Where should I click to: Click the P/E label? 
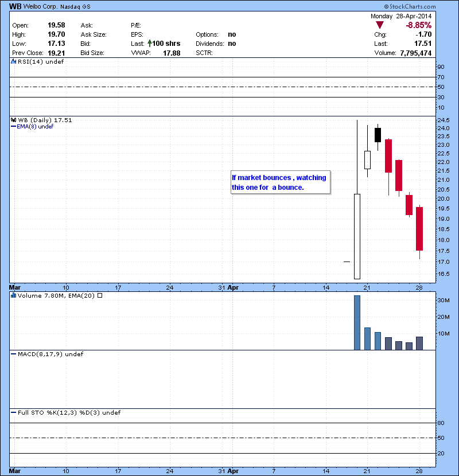tap(136, 25)
